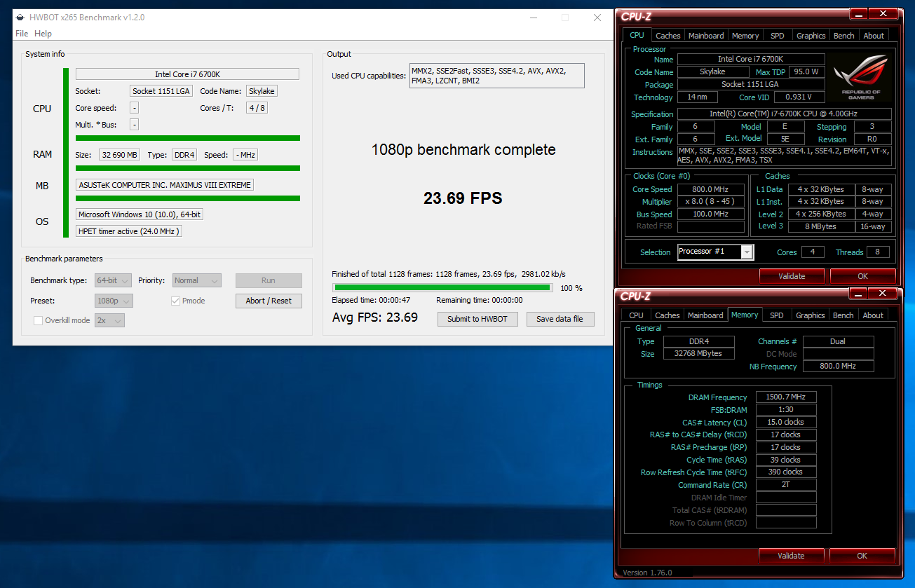Click the benchmark progress bar at 100%
Viewport: 915px width, 588px height.
pos(442,287)
